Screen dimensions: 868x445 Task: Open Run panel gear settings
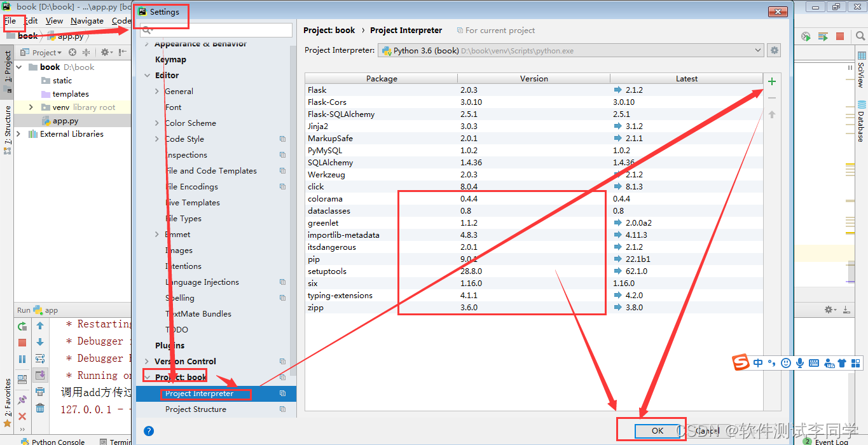point(830,310)
